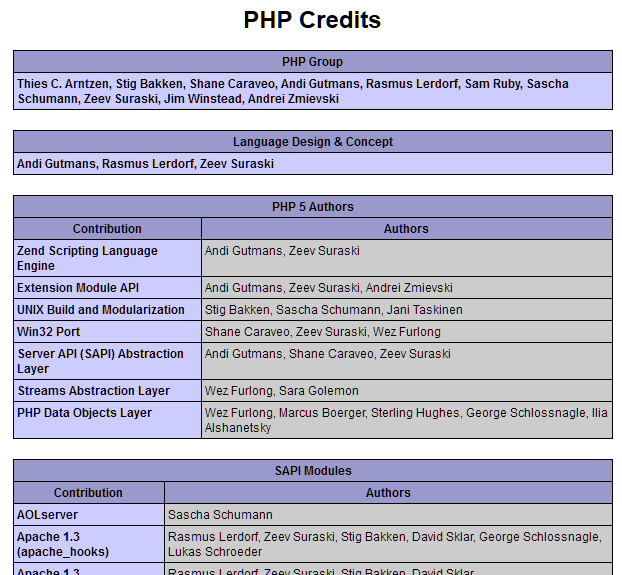
Task: Click Authors column header in PHP 5 Authors
Action: (x=407, y=229)
